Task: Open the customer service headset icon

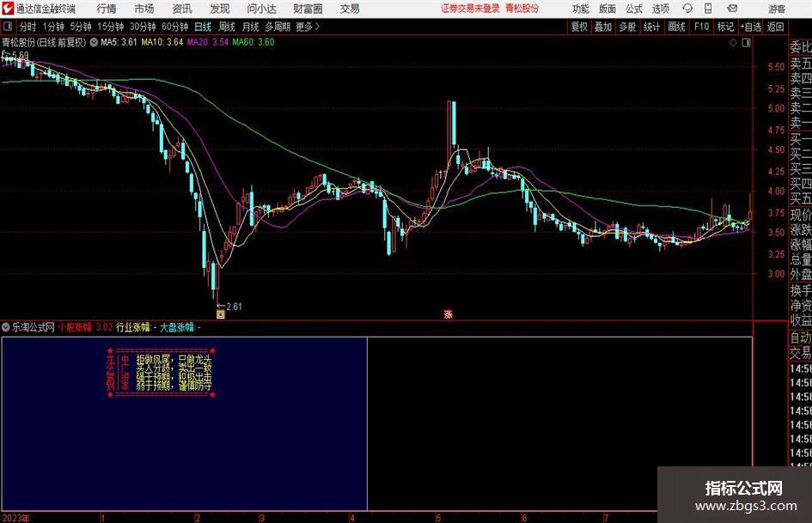Action: [x=687, y=9]
